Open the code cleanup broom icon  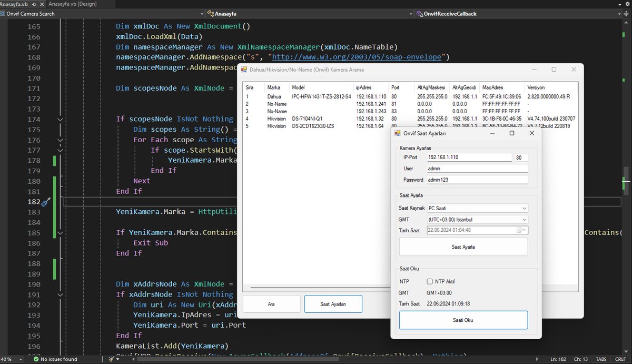click(x=112, y=359)
